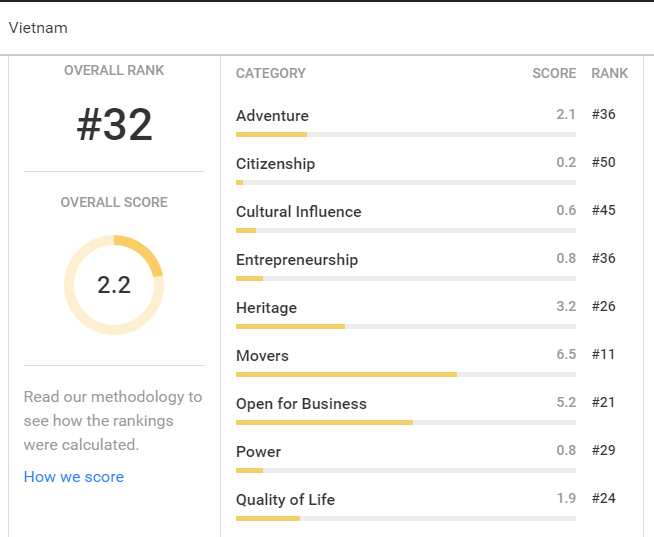Click the overall score donut chart
Image resolution: width=654 pixels, height=537 pixels.
tap(114, 285)
